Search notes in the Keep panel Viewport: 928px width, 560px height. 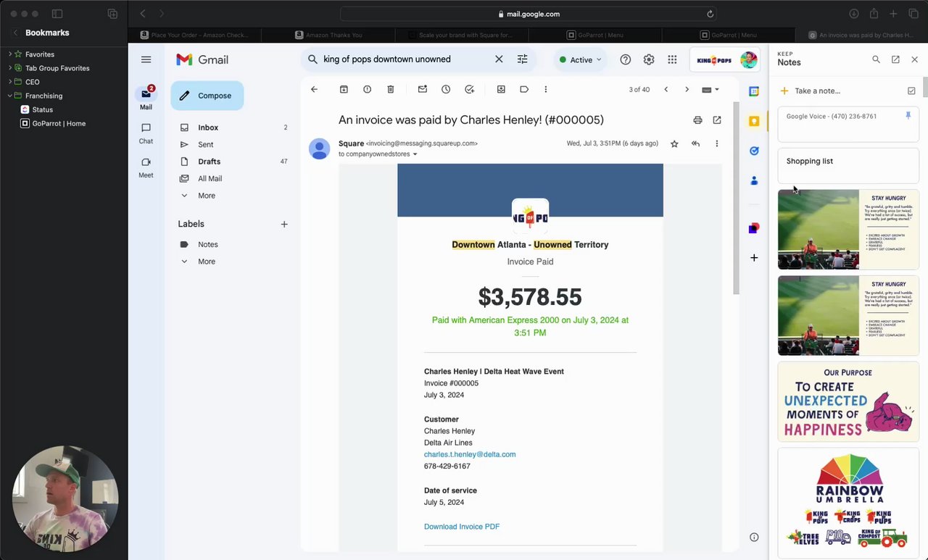[876, 59]
